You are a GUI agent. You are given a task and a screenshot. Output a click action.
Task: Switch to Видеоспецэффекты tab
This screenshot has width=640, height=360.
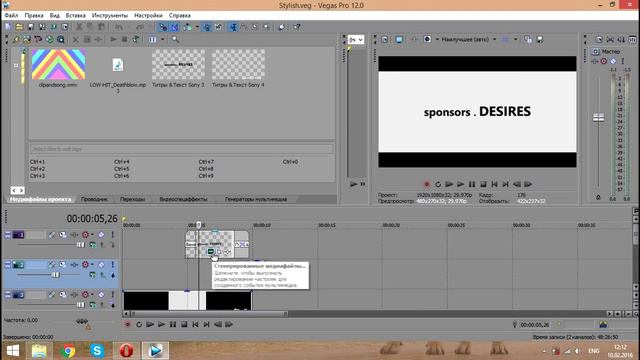pos(183,199)
